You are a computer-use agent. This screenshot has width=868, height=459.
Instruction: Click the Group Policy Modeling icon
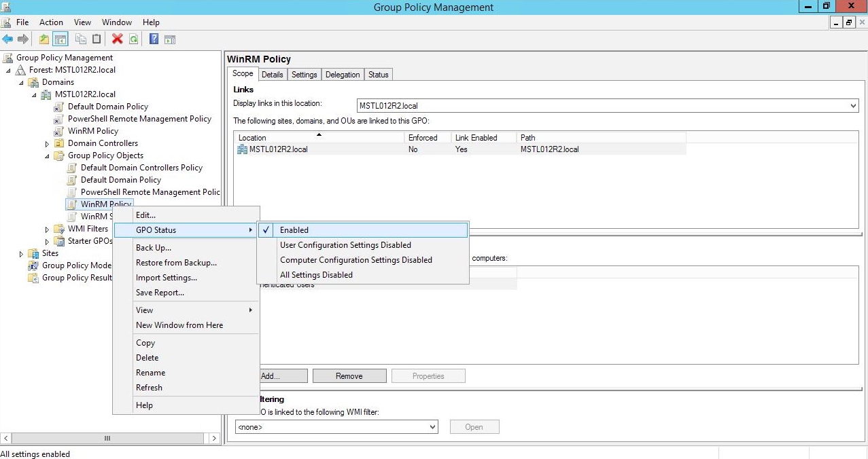point(33,265)
